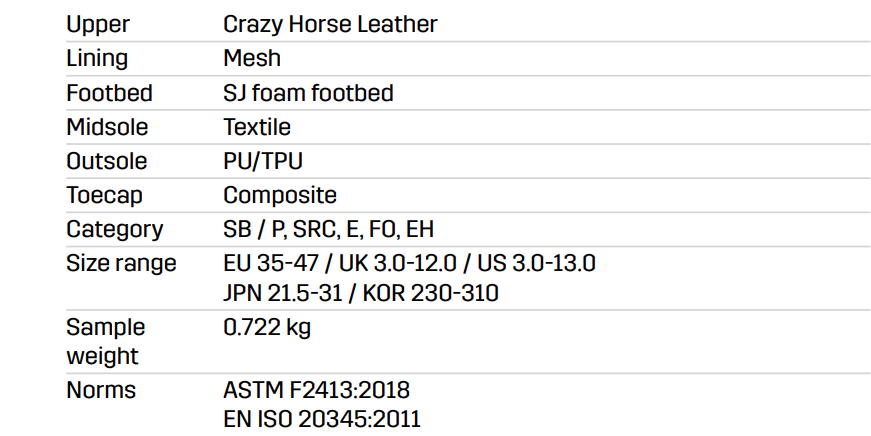The width and height of the screenshot is (871, 436).
Task: Select the "Crazy Horse Leather" text
Action: pyautogui.click(x=330, y=24)
